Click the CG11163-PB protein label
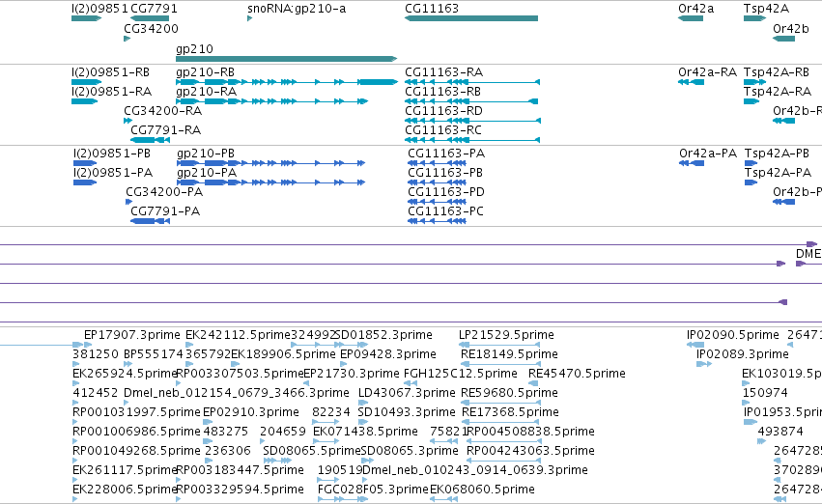822x504 pixels. [x=445, y=173]
